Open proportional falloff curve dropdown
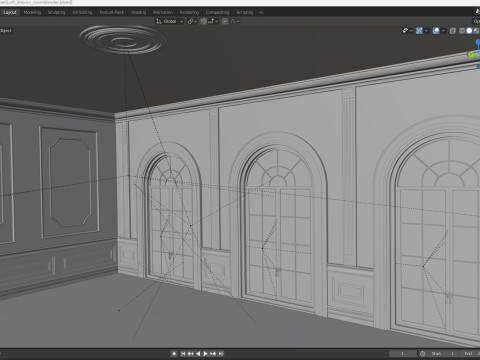The width and height of the screenshot is (480, 360). (235, 21)
